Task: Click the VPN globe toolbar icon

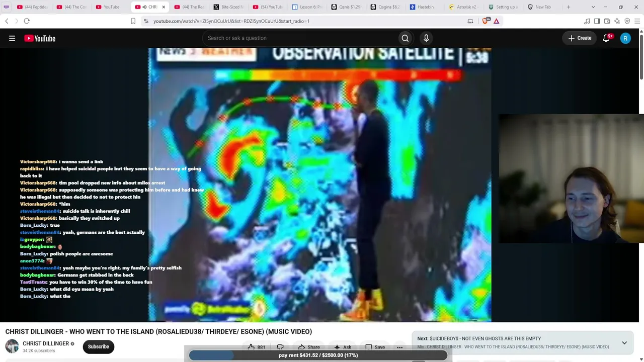Action: point(627,21)
